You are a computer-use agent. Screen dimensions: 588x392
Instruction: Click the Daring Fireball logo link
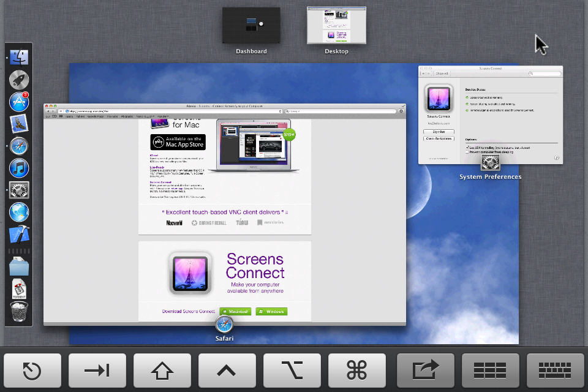click(209, 223)
